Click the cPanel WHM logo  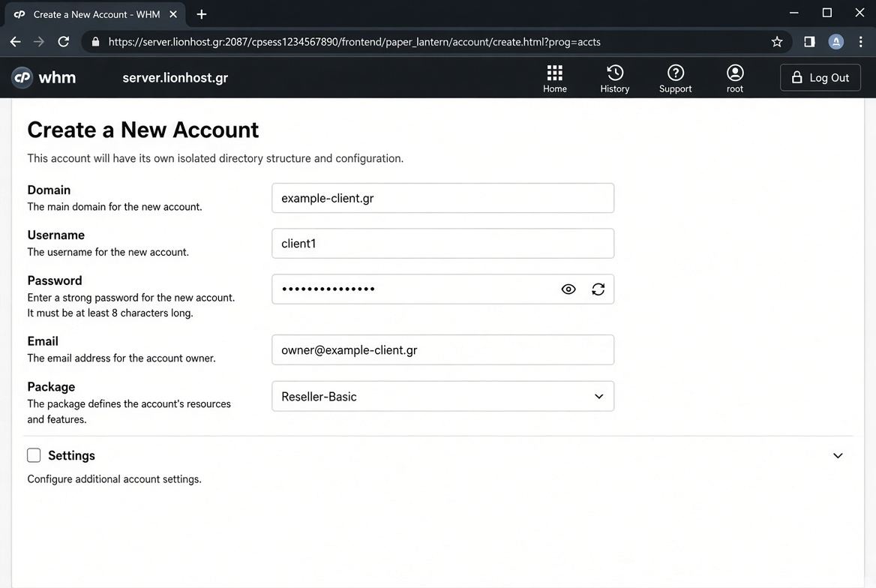coord(44,78)
